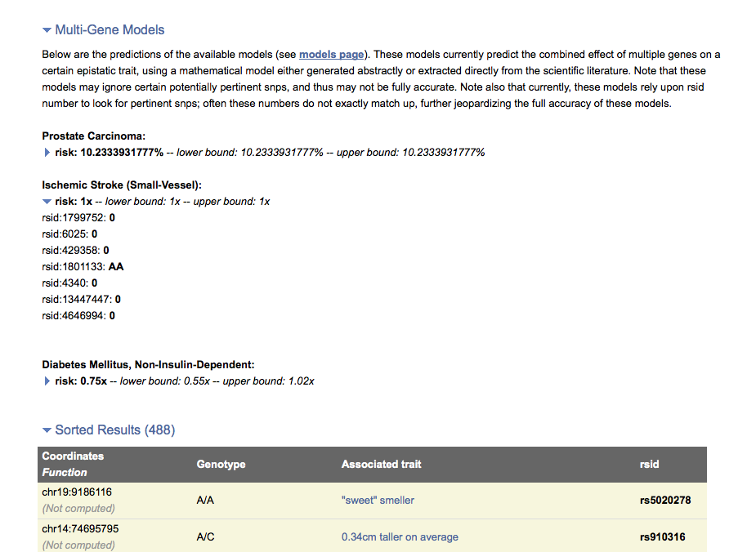Sort table by rsid column header
Image resolution: width=756 pixels, height=552 pixels.
649,464
